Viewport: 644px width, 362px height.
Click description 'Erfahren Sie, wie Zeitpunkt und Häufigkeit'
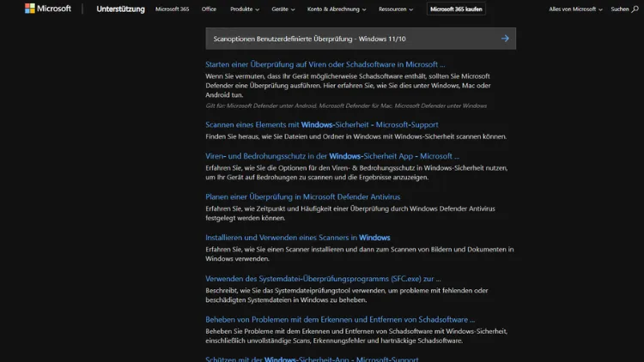(350, 214)
